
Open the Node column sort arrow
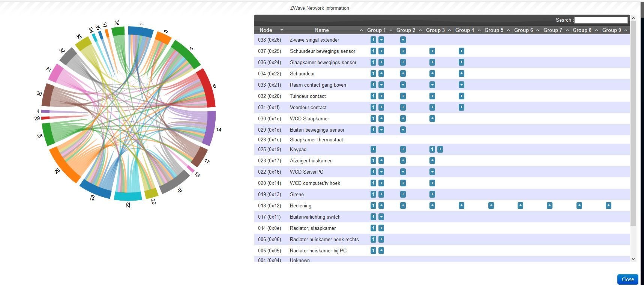point(282,30)
